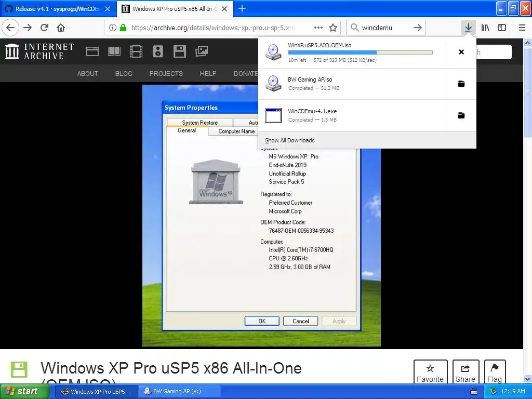Close the Windows XP Pro uSP5 tab
The width and height of the screenshot is (532, 399).
[224, 9]
